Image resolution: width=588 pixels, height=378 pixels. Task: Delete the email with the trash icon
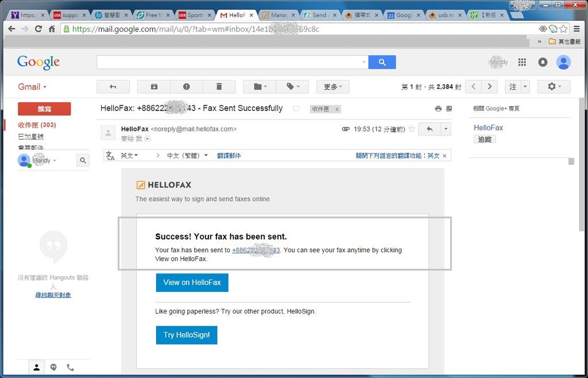tap(219, 87)
